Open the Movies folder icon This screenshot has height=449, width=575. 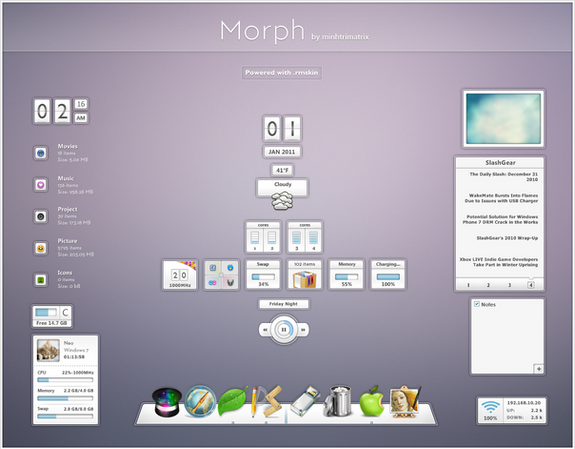click(x=41, y=153)
